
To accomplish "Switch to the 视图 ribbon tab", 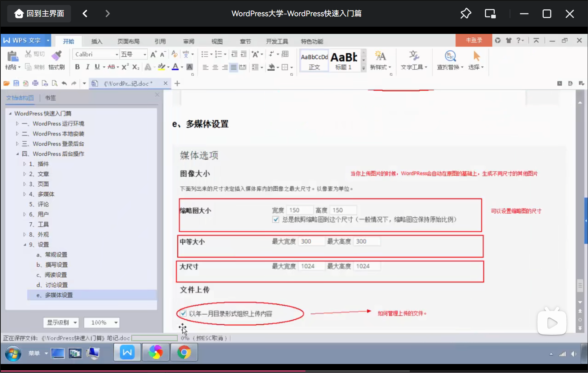I will tap(217, 41).
